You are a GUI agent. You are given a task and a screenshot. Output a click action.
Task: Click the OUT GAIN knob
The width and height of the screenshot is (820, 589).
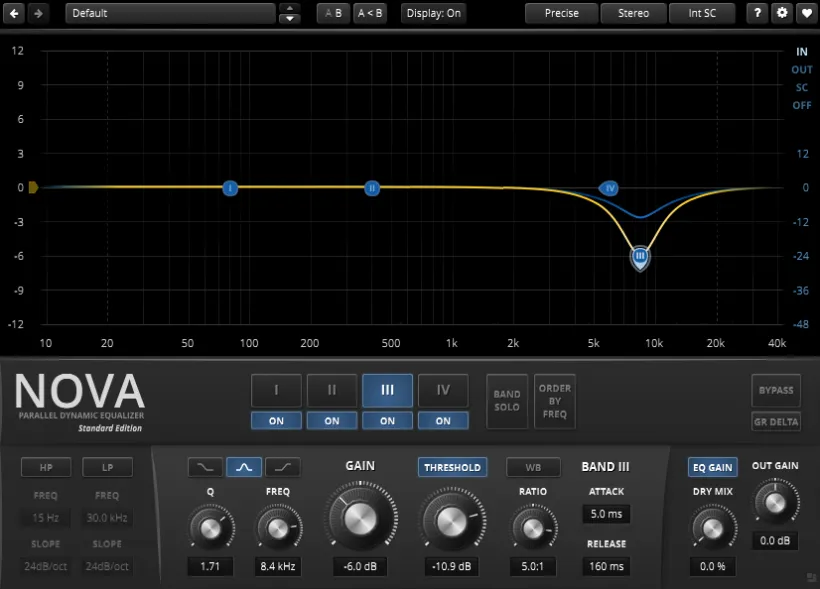tap(775, 503)
